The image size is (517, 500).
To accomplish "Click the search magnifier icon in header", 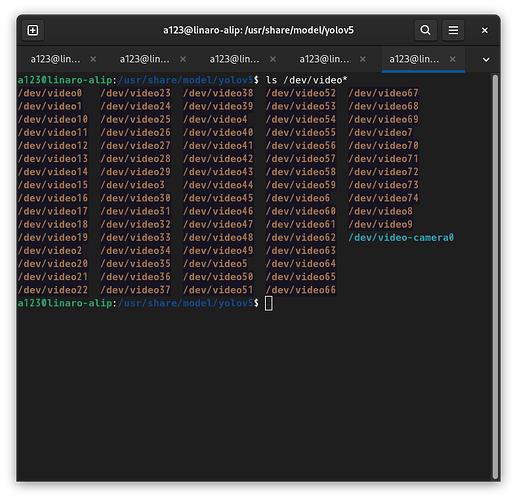I will click(x=425, y=30).
